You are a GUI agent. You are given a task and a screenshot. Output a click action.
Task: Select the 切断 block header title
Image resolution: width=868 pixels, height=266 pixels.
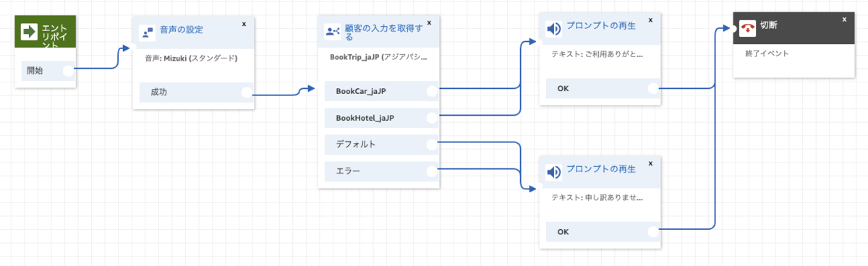pyautogui.click(x=770, y=26)
